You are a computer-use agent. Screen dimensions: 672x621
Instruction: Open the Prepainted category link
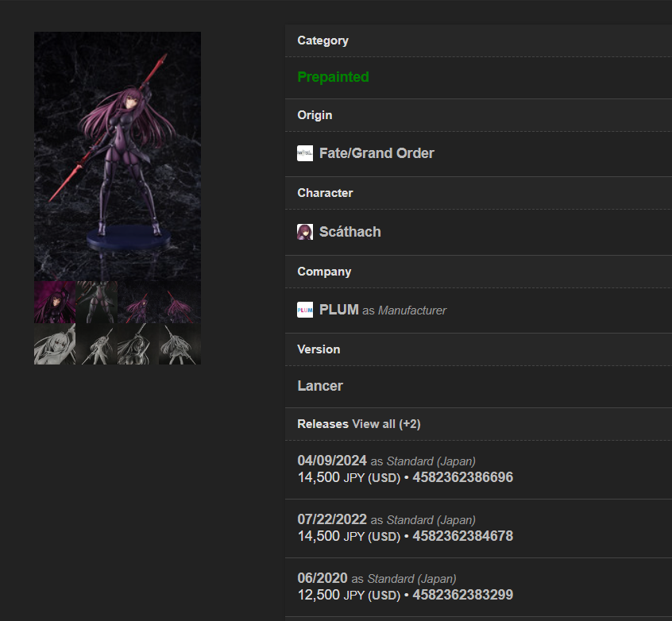tap(333, 77)
